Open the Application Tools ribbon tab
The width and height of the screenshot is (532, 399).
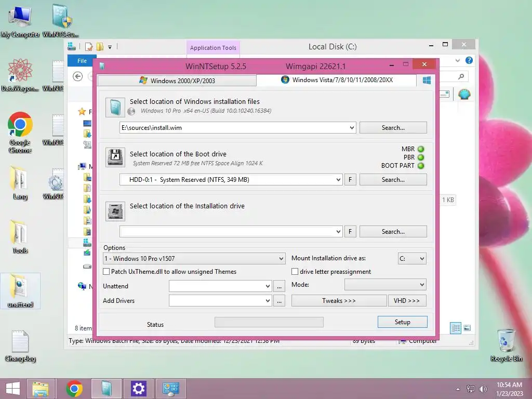tap(213, 48)
